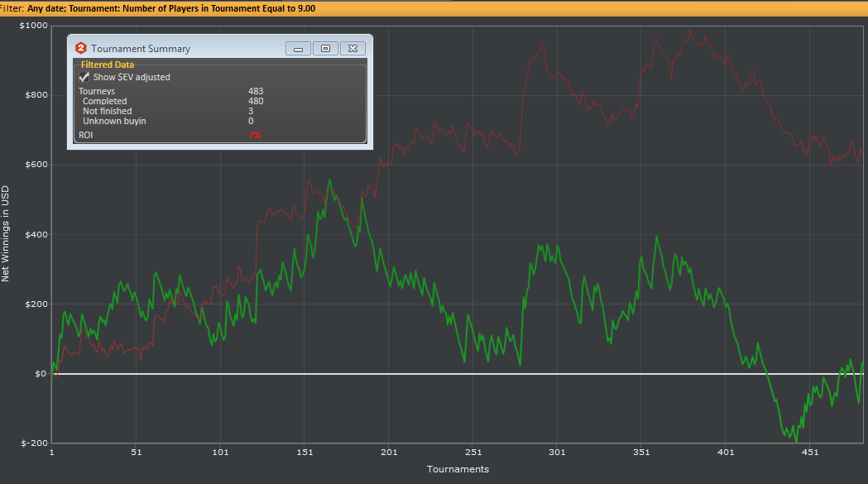The image size is (868, 484).
Task: Click the ROI label
Action: 86,135
